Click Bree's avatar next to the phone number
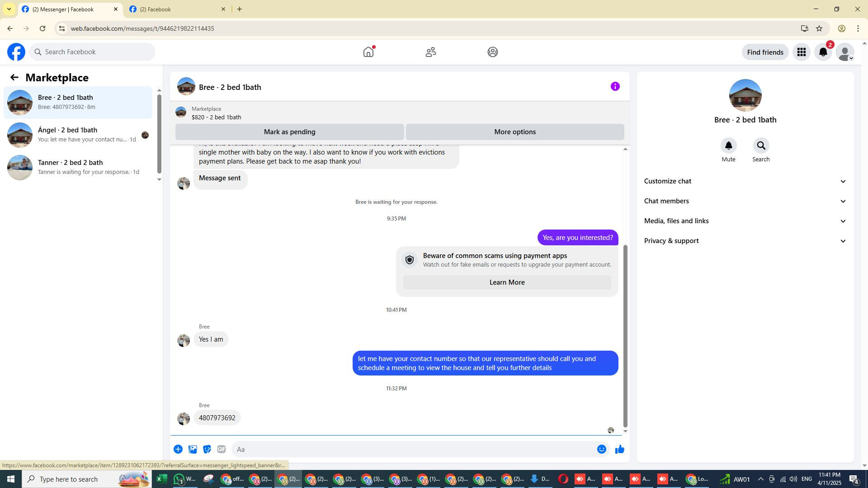 pos(184,419)
